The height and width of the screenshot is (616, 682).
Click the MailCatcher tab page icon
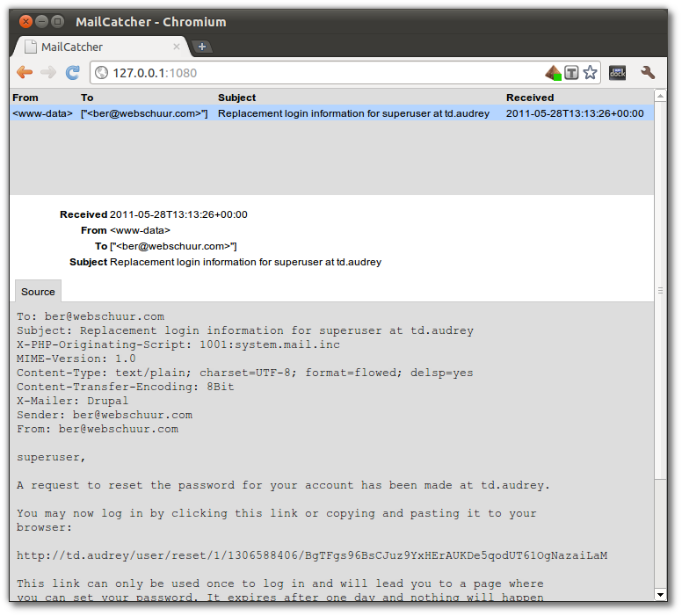(30, 47)
